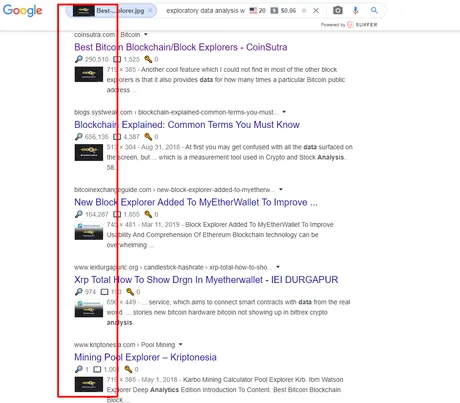Remove the uploaded image chip
Image resolution: width=460 pixels, height=403 pixels.
click(x=150, y=10)
